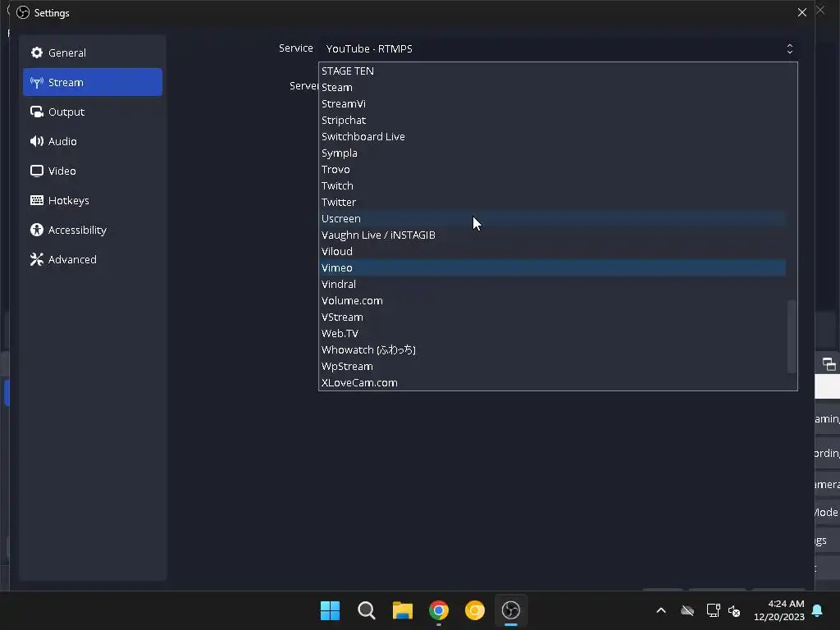Open the Accessibility settings section
This screenshot has height=630, width=840.
pyautogui.click(x=92, y=230)
